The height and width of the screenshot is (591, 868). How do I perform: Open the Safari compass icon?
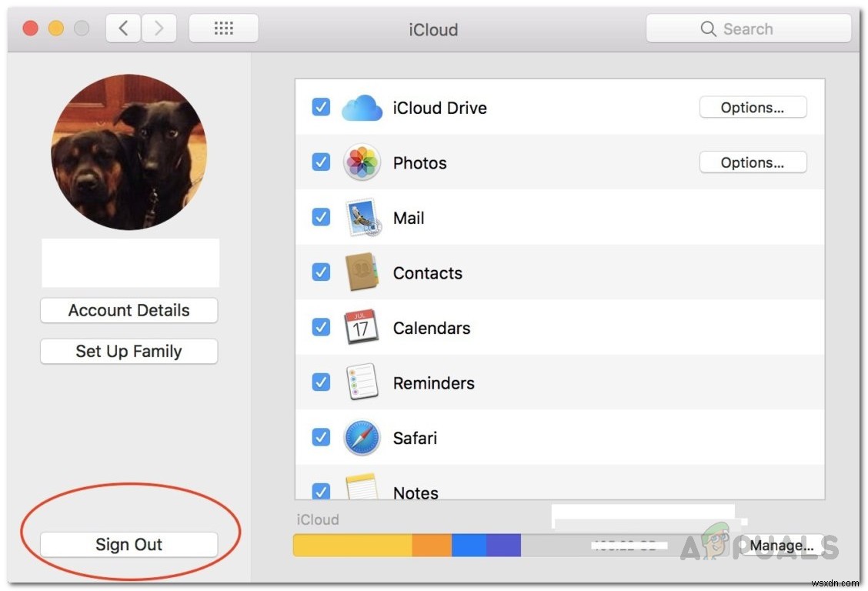[362, 437]
